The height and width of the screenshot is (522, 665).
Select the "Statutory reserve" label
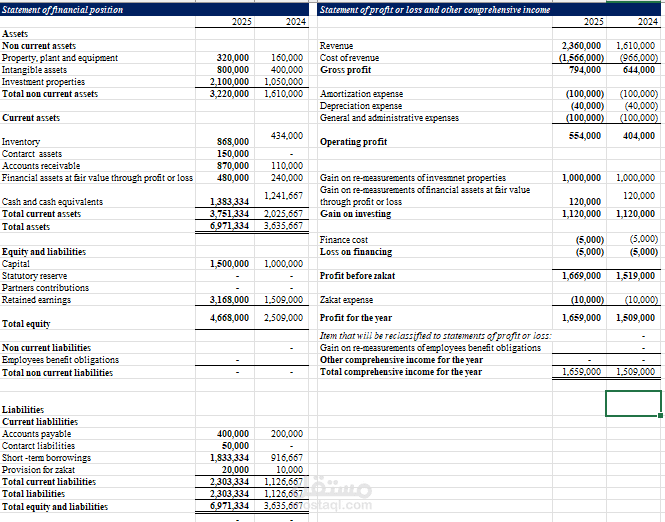[x=34, y=276]
